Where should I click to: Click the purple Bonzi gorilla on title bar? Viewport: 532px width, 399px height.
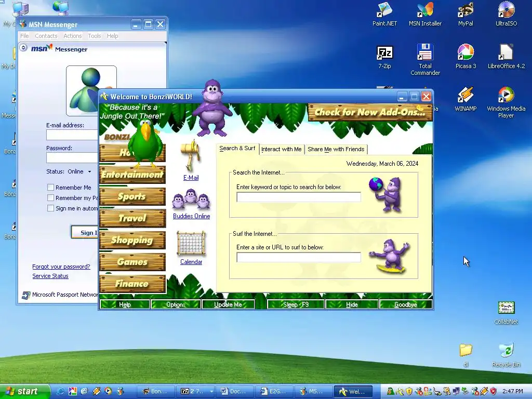click(212, 108)
